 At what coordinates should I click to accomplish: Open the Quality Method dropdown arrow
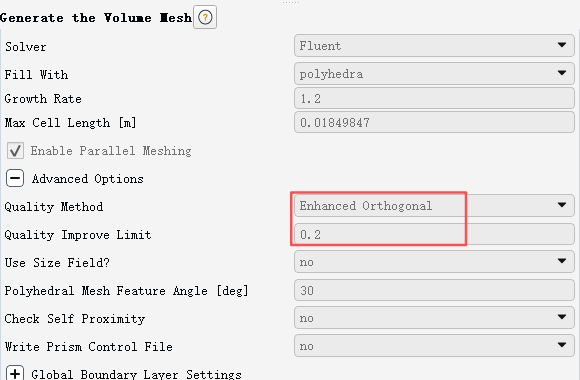point(562,205)
